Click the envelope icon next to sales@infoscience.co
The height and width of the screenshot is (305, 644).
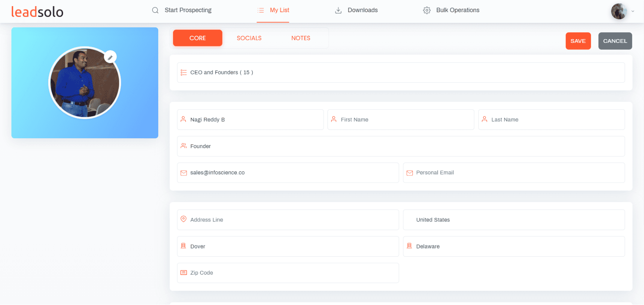tap(184, 173)
